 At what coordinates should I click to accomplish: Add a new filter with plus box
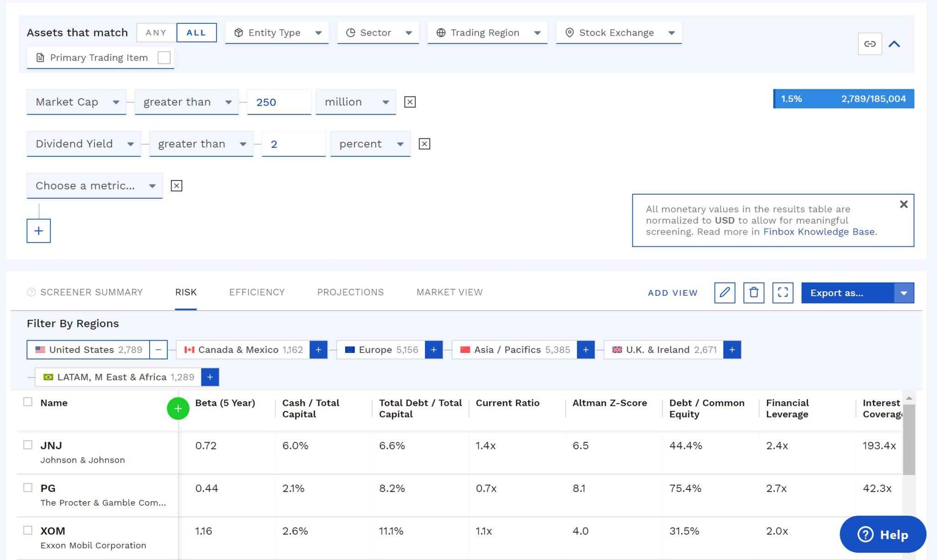38,231
